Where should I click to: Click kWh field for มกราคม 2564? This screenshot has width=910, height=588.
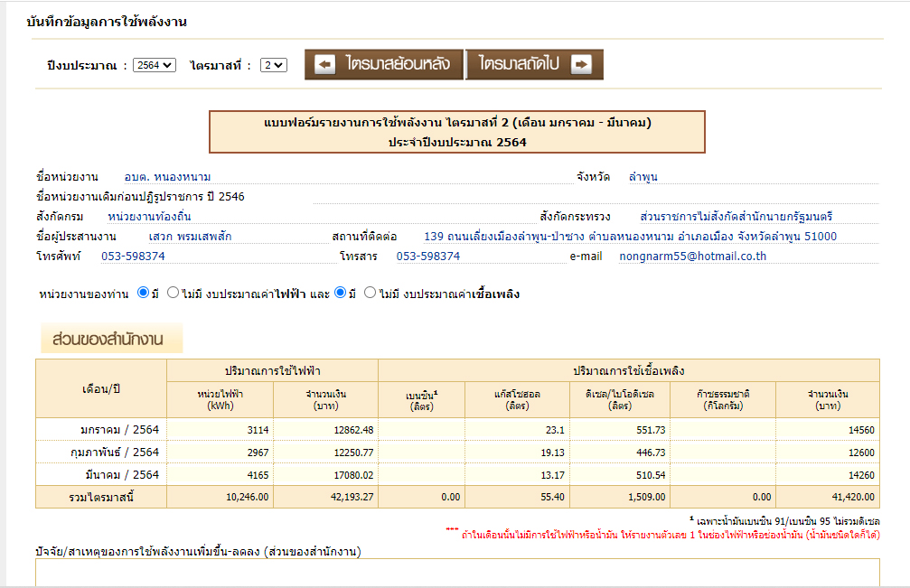pos(220,430)
